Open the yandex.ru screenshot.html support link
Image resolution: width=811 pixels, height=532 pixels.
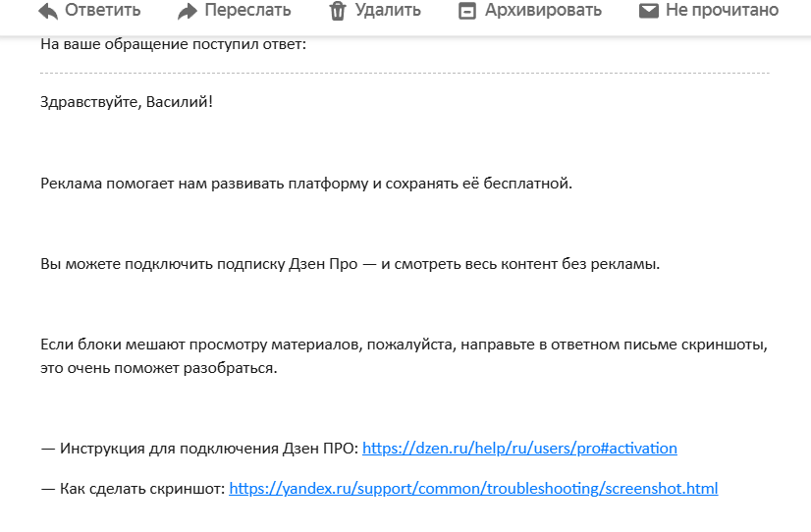[x=474, y=489]
